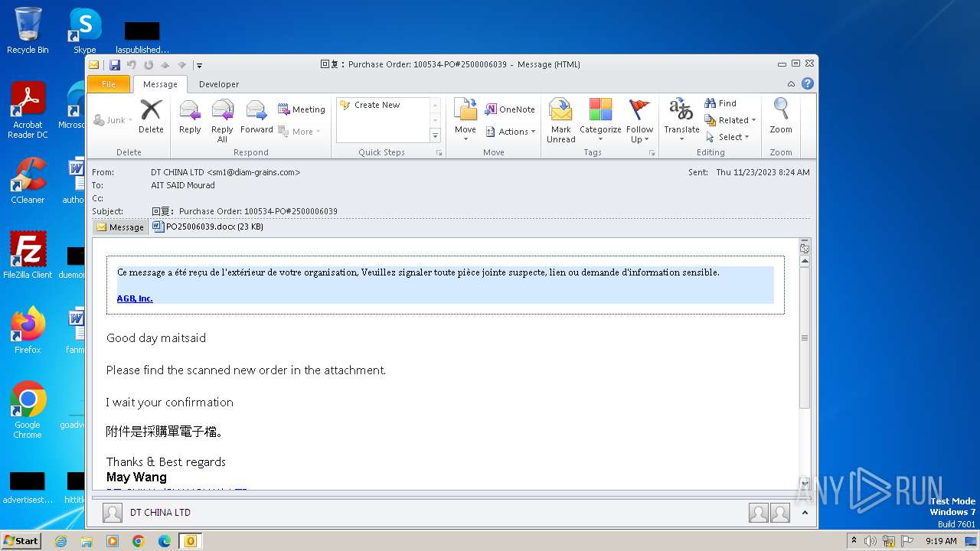Minimize the ribbon with the caret icon
This screenshot has width=980, height=551.
(791, 84)
